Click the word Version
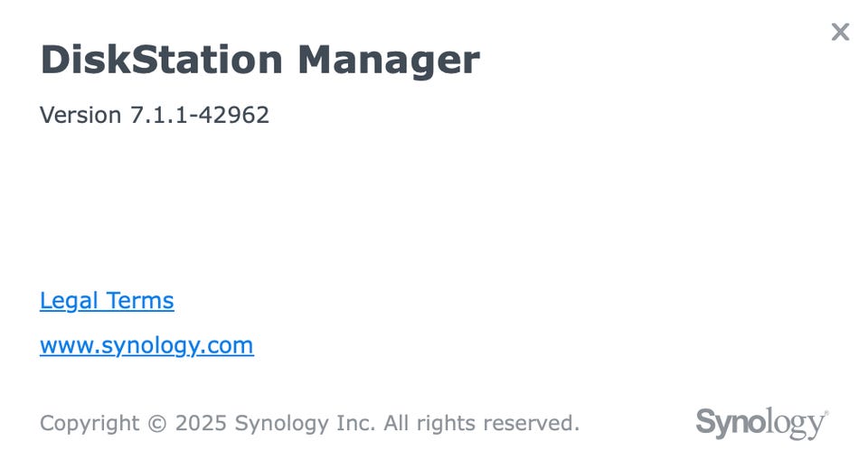868x469 pixels. [x=80, y=115]
